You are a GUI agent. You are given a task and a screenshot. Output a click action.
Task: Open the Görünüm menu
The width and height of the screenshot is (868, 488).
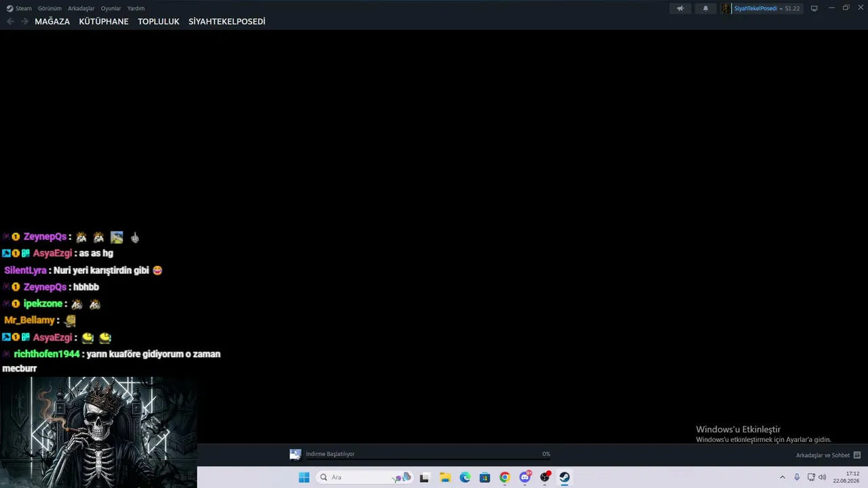pyautogui.click(x=50, y=8)
